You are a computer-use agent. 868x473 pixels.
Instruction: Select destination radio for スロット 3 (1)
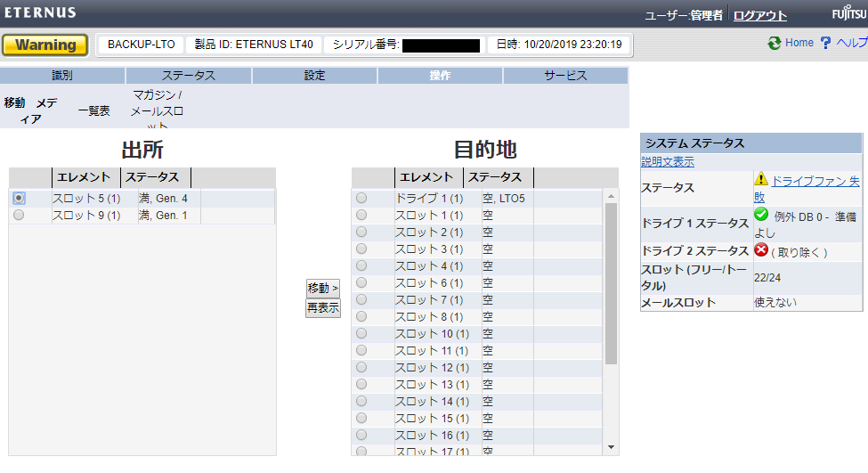pyautogui.click(x=361, y=249)
